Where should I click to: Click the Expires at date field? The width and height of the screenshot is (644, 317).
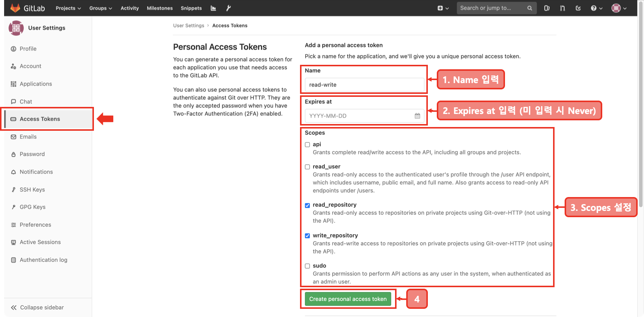click(x=364, y=116)
